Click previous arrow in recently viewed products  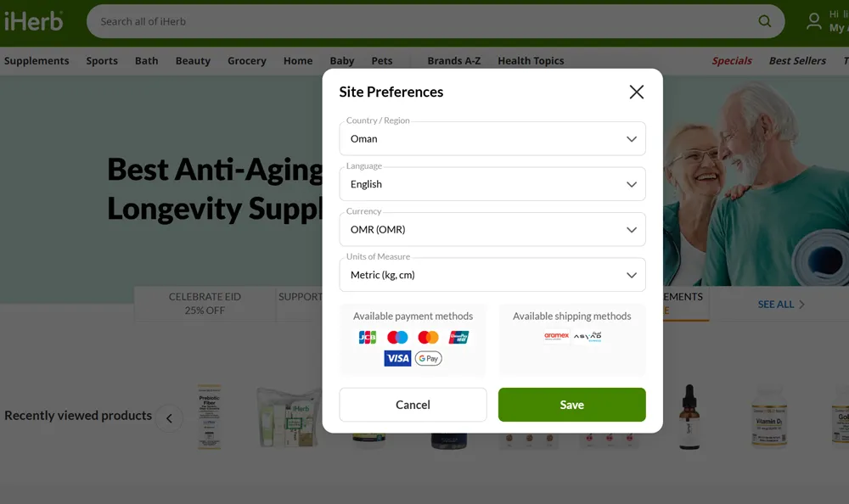169,418
